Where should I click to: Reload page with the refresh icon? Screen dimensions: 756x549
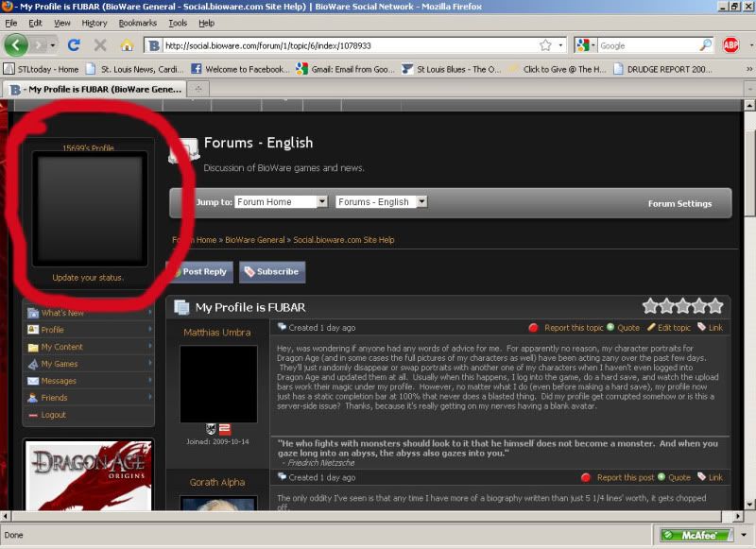[74, 44]
